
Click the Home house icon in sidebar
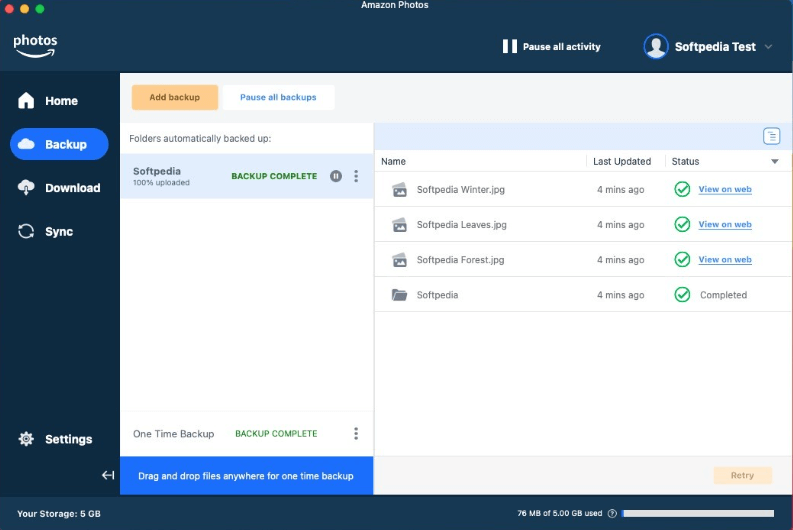[x=26, y=101]
